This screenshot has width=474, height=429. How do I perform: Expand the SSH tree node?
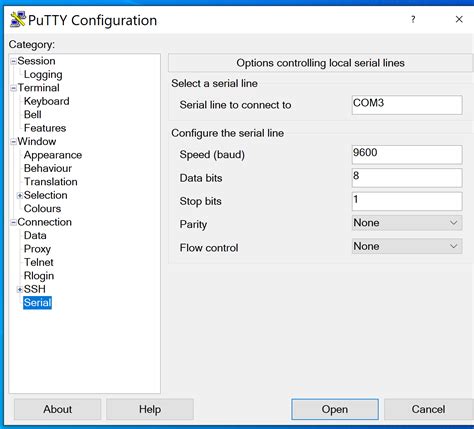pyautogui.click(x=20, y=289)
